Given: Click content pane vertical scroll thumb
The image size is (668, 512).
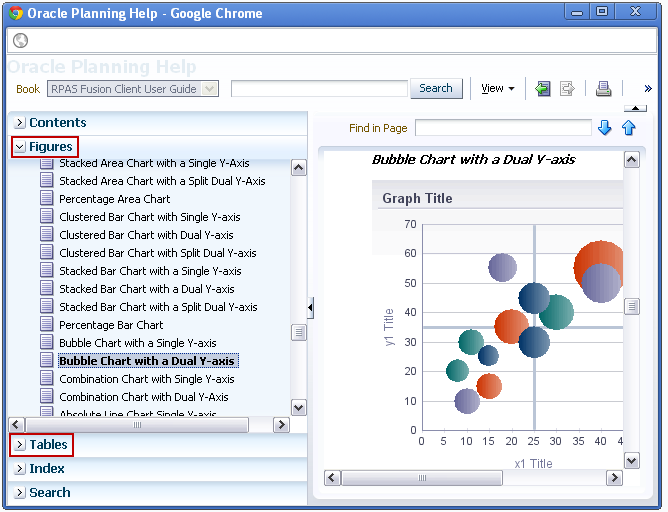Looking at the screenshot, I should pyautogui.click(x=631, y=306).
